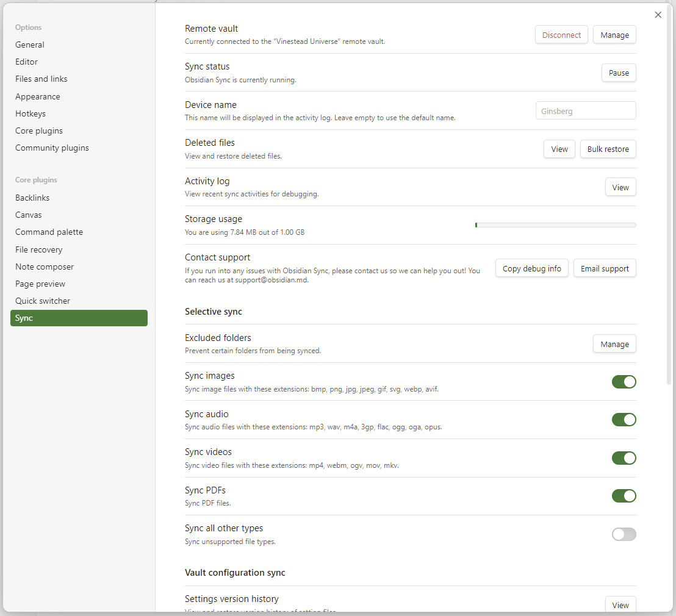Click the 'Vault configuration sync' heading
The height and width of the screenshot is (616, 676).
pyautogui.click(x=235, y=573)
